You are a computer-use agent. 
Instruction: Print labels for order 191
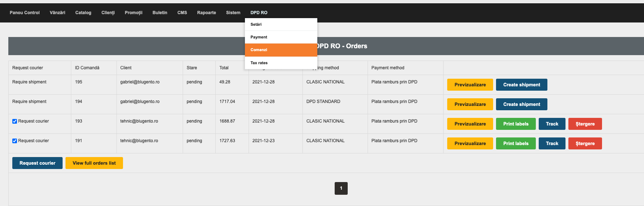click(516, 144)
